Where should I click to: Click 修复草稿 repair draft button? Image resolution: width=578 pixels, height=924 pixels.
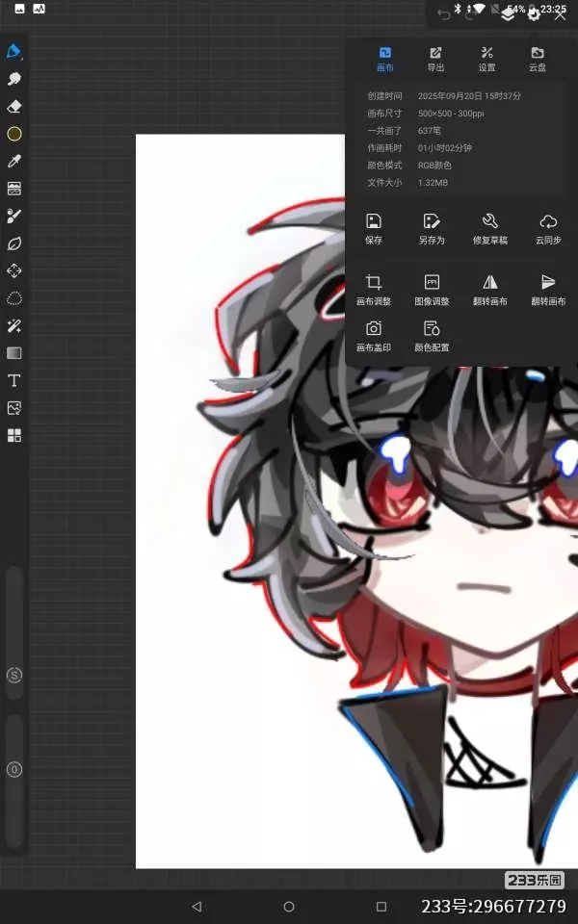click(x=490, y=229)
